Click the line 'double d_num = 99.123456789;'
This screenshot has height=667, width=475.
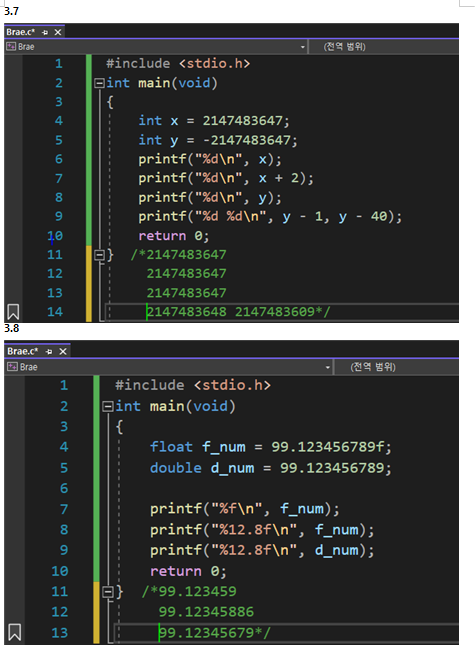pos(270,468)
